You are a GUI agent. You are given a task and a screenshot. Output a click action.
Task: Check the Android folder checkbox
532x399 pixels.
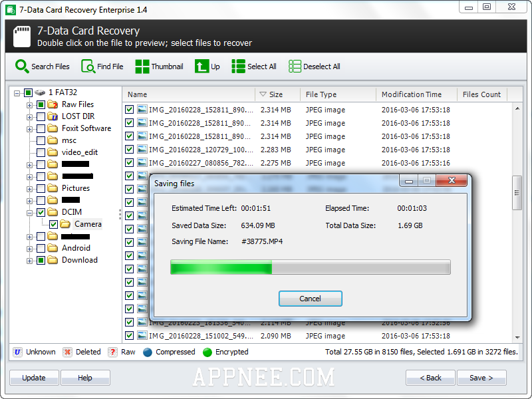[x=41, y=248]
